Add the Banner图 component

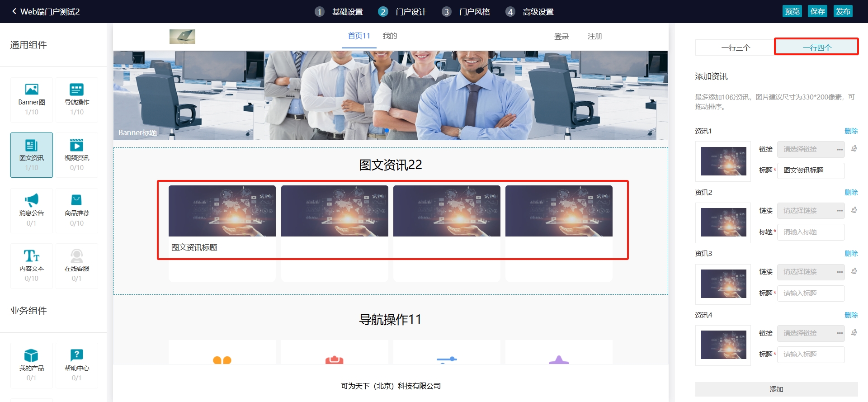pos(32,100)
